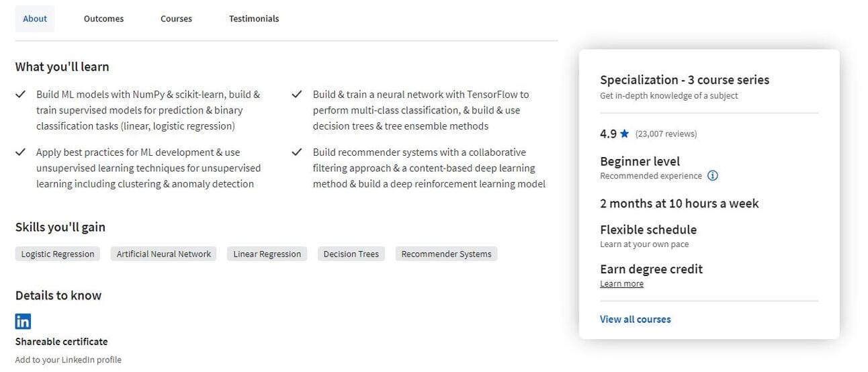The width and height of the screenshot is (868, 372).
Task: Click the blue rating star icon
Action: pos(625,134)
